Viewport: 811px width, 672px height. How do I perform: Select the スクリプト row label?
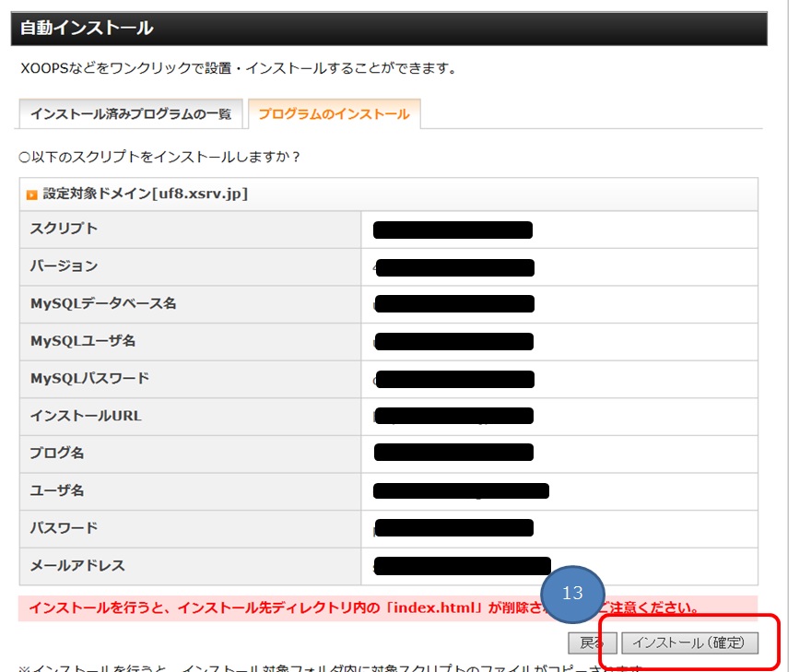click(x=64, y=229)
